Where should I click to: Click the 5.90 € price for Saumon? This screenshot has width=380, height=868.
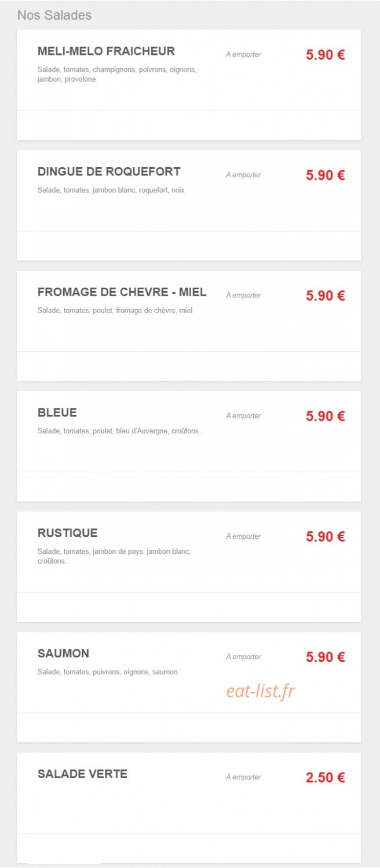(326, 657)
